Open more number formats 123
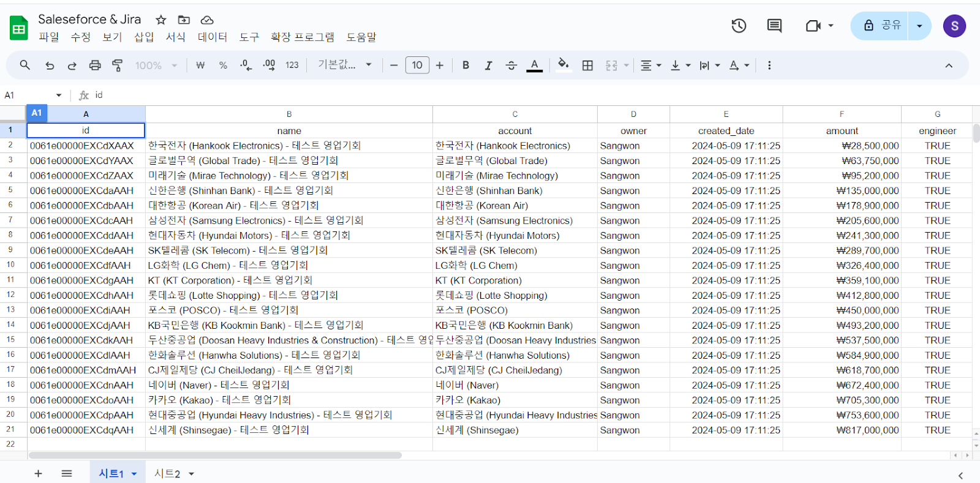 click(x=292, y=66)
